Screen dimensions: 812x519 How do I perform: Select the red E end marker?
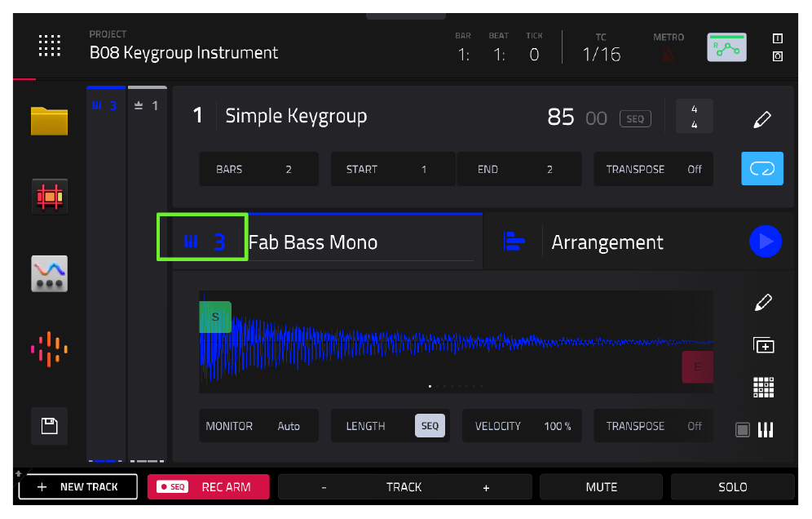click(x=698, y=366)
